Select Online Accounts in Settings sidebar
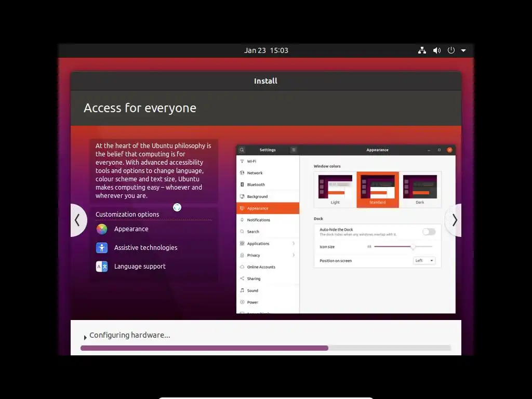This screenshot has width=532, height=399. pos(268,267)
